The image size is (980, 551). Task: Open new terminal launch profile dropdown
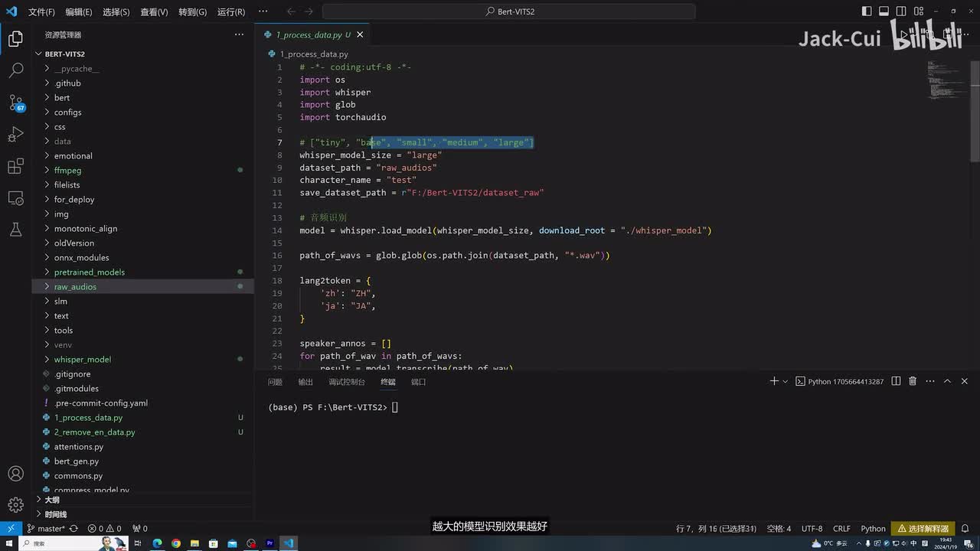[785, 381]
